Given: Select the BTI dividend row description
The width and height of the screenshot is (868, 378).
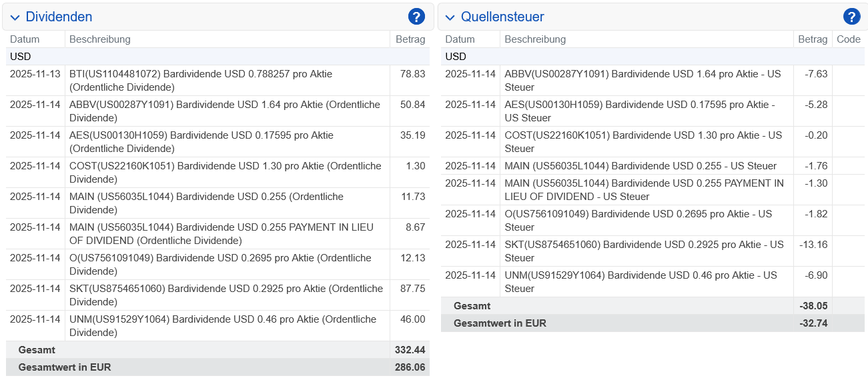Looking at the screenshot, I should point(200,80).
